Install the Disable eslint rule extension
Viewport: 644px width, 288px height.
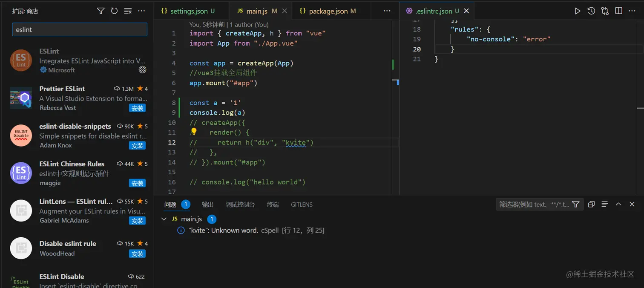click(137, 253)
